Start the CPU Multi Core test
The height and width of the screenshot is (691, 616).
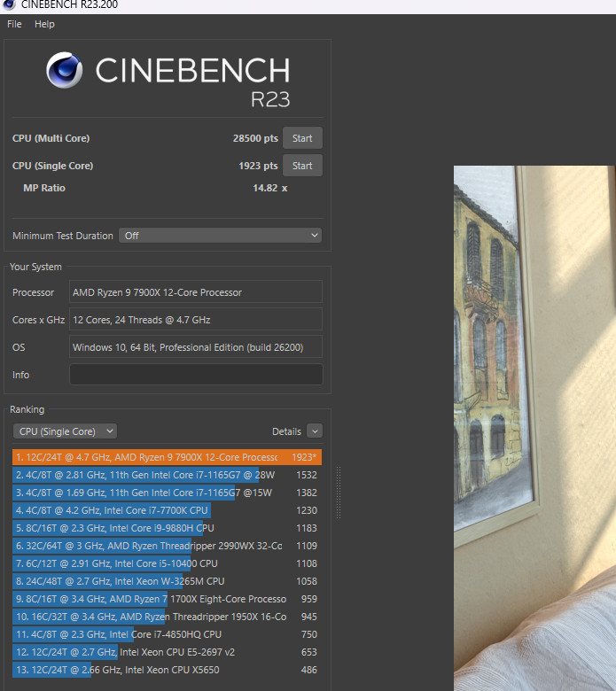(302, 138)
